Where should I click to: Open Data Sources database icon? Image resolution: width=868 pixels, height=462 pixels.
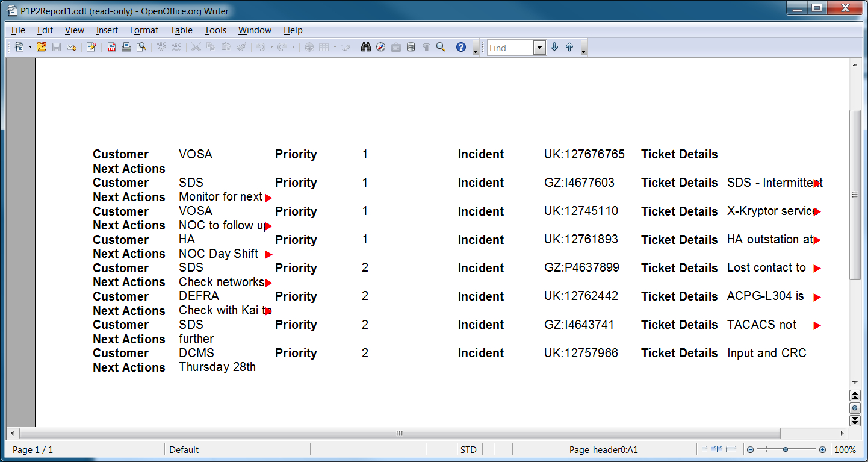click(x=411, y=47)
